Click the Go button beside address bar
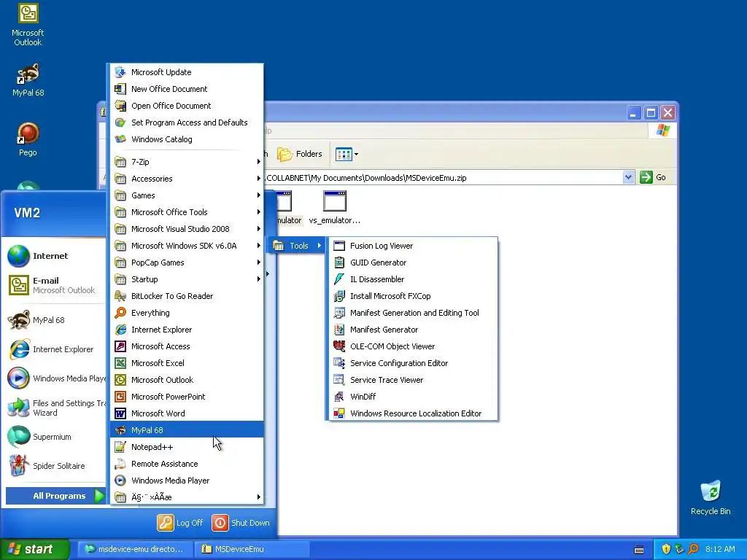Viewport: 747px width, 560px height. tap(653, 178)
